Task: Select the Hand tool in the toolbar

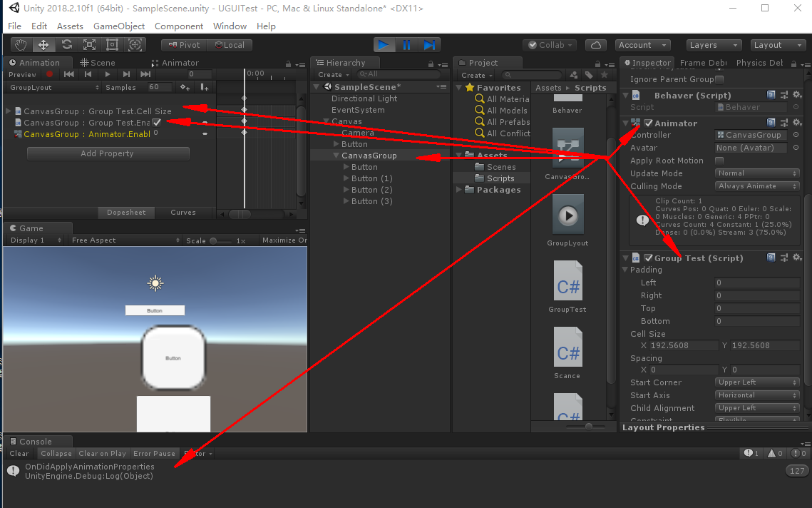Action: tap(20, 44)
